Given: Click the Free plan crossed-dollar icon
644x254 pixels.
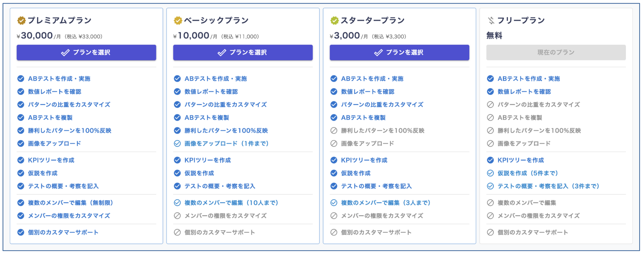Looking at the screenshot, I should tap(491, 20).
